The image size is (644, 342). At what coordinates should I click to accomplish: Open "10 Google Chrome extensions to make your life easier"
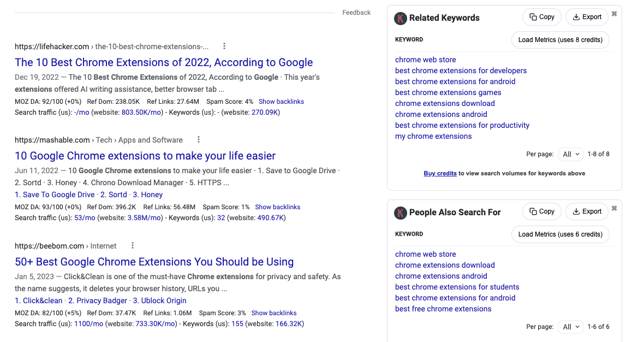(145, 156)
